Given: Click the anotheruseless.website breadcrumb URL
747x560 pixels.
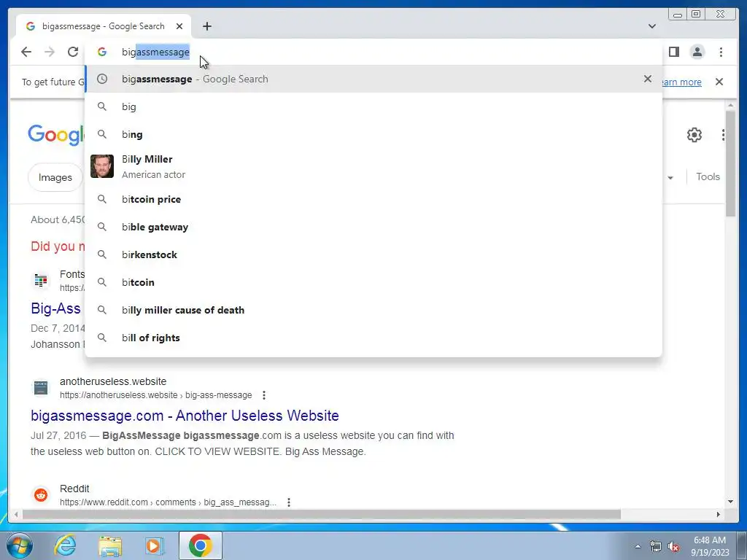Looking at the screenshot, I should click(x=156, y=395).
